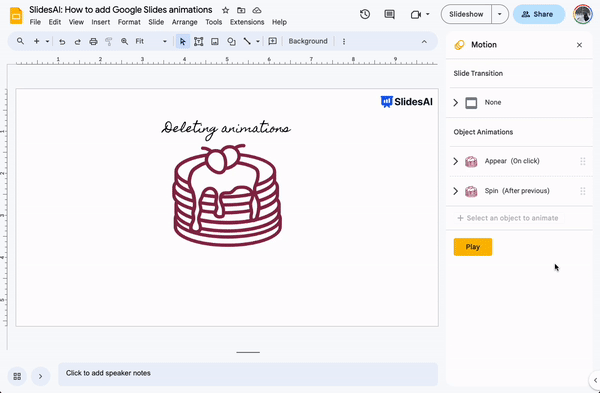Open the View menu
The width and height of the screenshot is (600, 393).
[76, 22]
